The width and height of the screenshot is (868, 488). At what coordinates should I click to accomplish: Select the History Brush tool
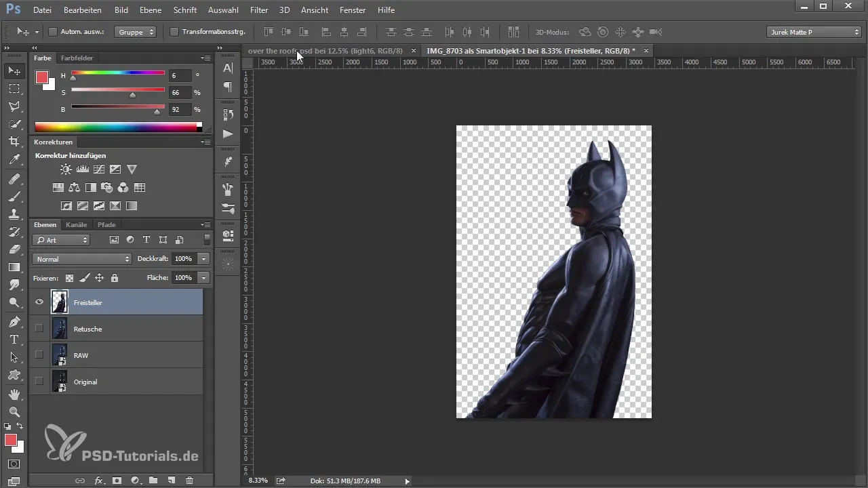14,232
